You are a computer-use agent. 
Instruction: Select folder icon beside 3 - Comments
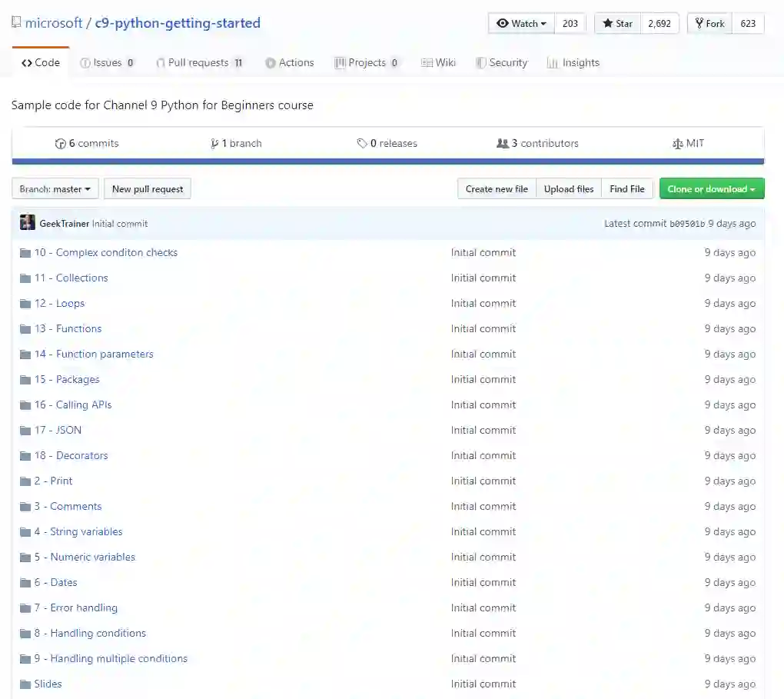click(25, 506)
